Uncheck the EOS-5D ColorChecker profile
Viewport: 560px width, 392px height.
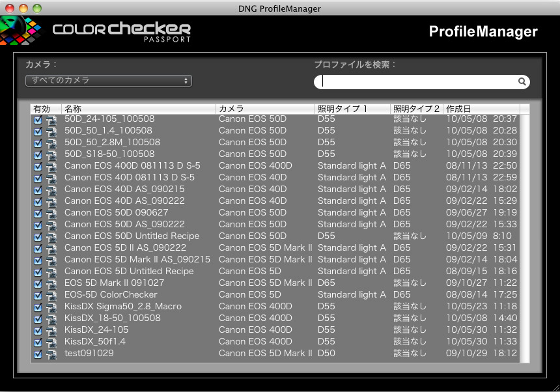point(38,296)
